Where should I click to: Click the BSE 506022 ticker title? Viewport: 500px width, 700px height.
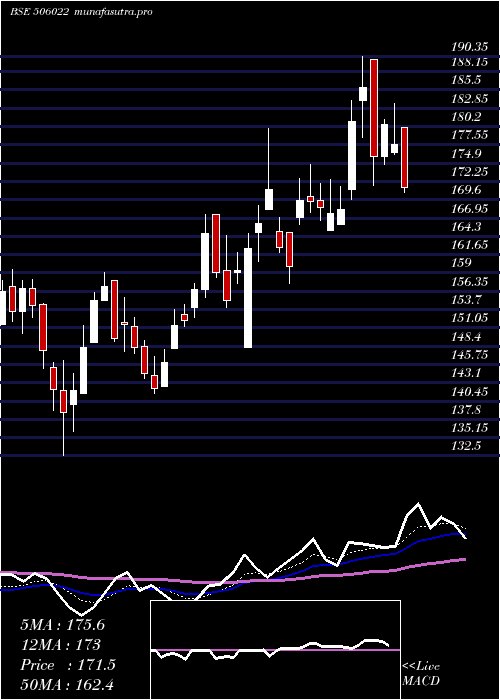[x=39, y=12]
